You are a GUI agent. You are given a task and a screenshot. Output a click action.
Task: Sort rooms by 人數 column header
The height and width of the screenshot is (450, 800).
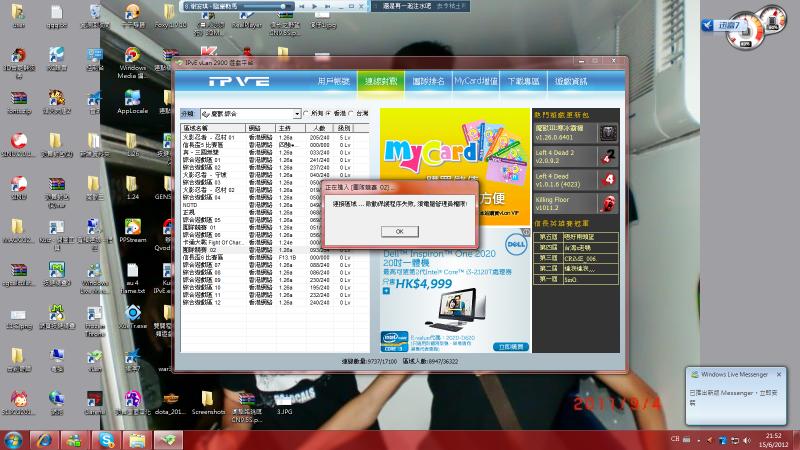coord(321,128)
